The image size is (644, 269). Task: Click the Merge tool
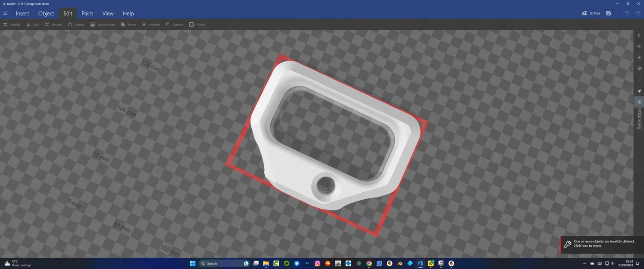point(128,25)
